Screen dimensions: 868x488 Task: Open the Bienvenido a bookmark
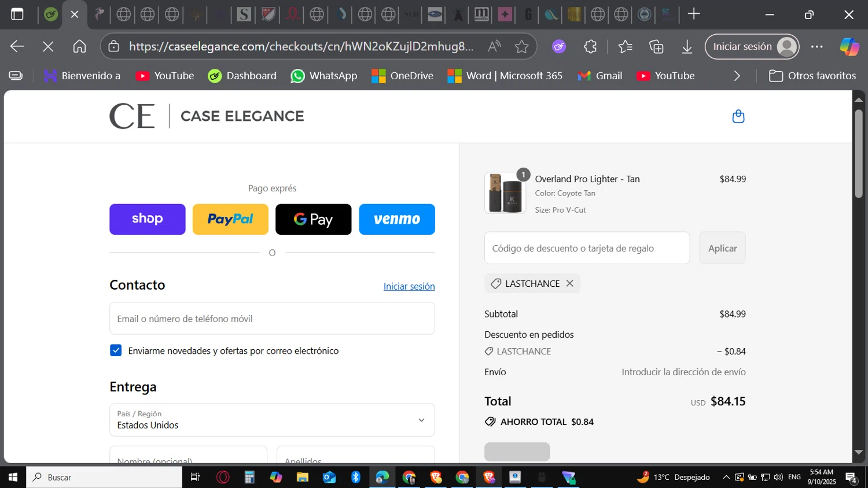point(82,76)
